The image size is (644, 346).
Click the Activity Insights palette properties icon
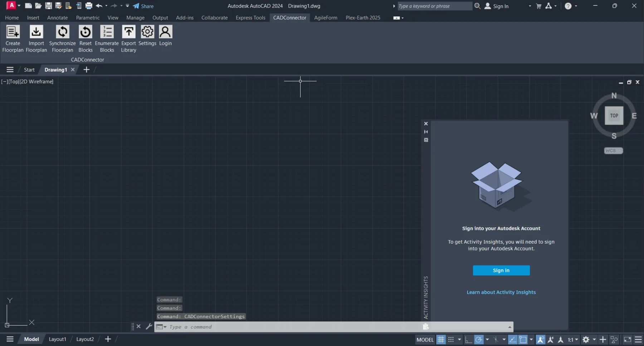pyautogui.click(x=426, y=140)
